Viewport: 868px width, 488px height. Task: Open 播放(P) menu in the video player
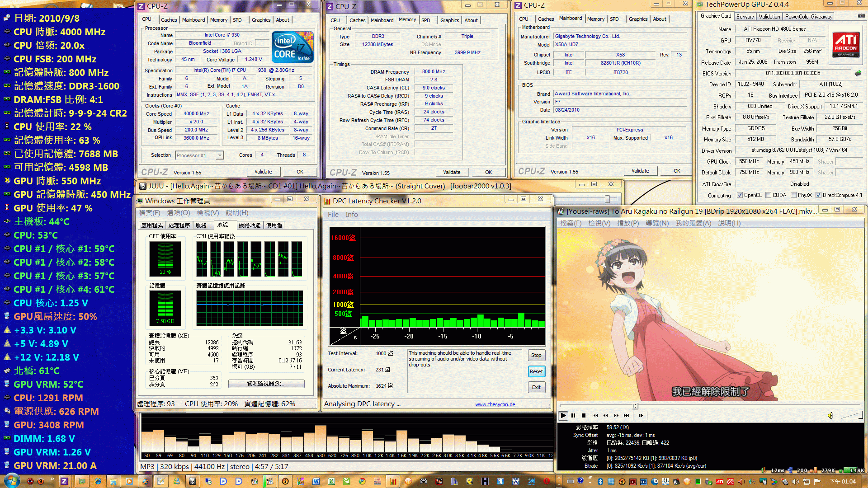tap(628, 223)
